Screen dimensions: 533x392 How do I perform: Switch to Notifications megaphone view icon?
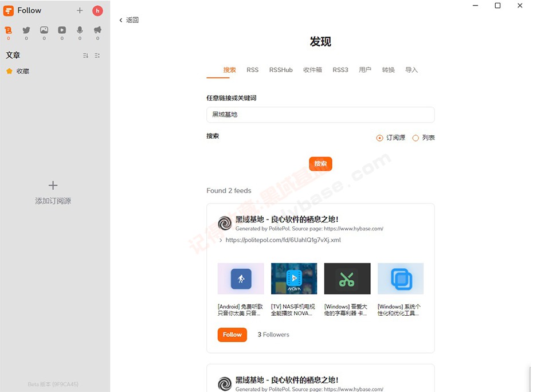tap(97, 30)
